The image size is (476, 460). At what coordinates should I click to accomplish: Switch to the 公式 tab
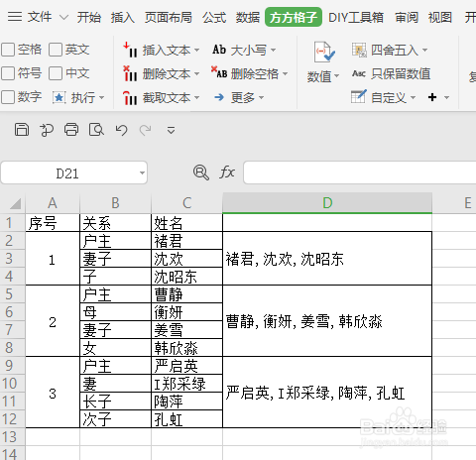[214, 17]
